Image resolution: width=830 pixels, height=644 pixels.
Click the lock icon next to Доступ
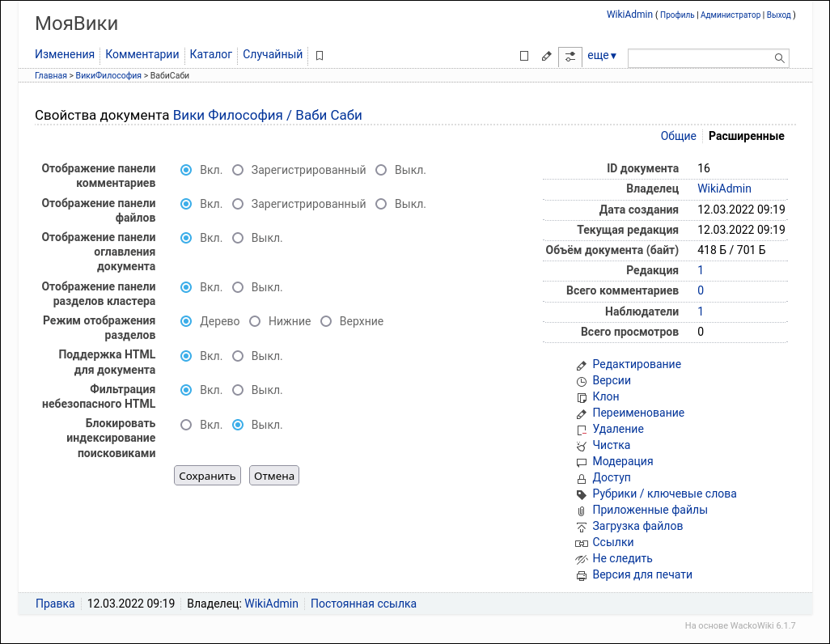(x=581, y=477)
